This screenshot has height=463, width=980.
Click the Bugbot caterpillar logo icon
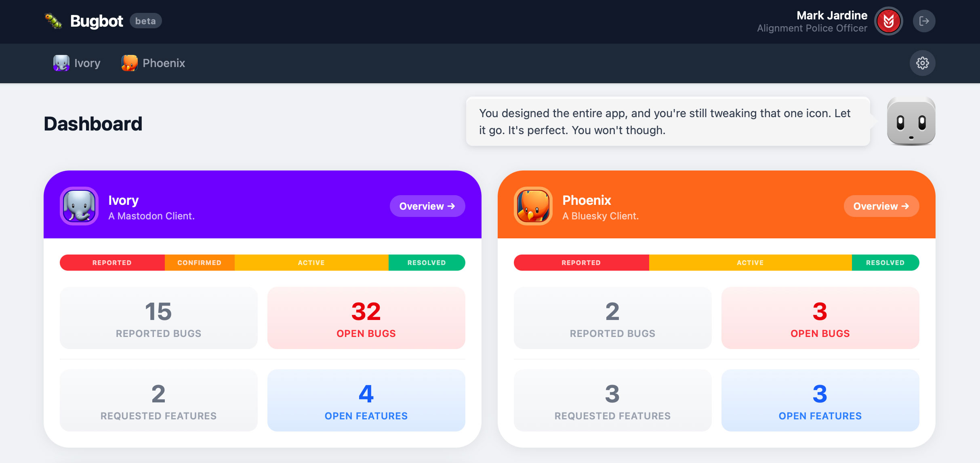(x=53, y=21)
